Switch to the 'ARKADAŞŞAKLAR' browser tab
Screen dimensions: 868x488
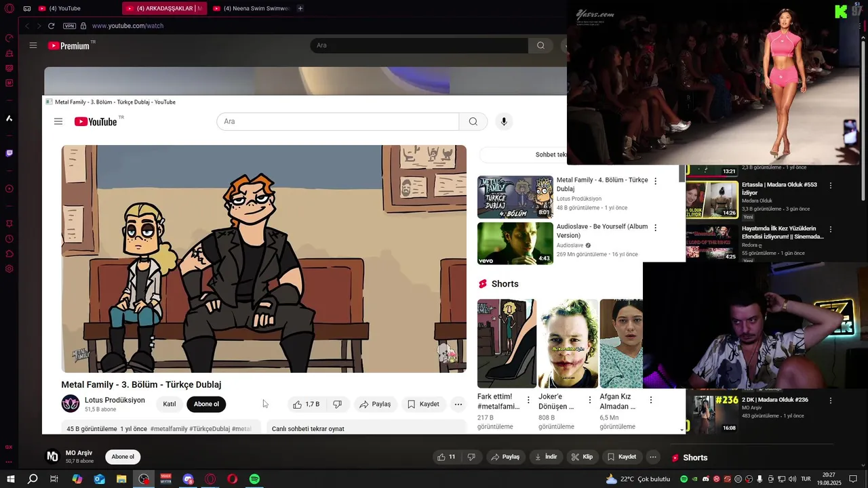tap(164, 9)
